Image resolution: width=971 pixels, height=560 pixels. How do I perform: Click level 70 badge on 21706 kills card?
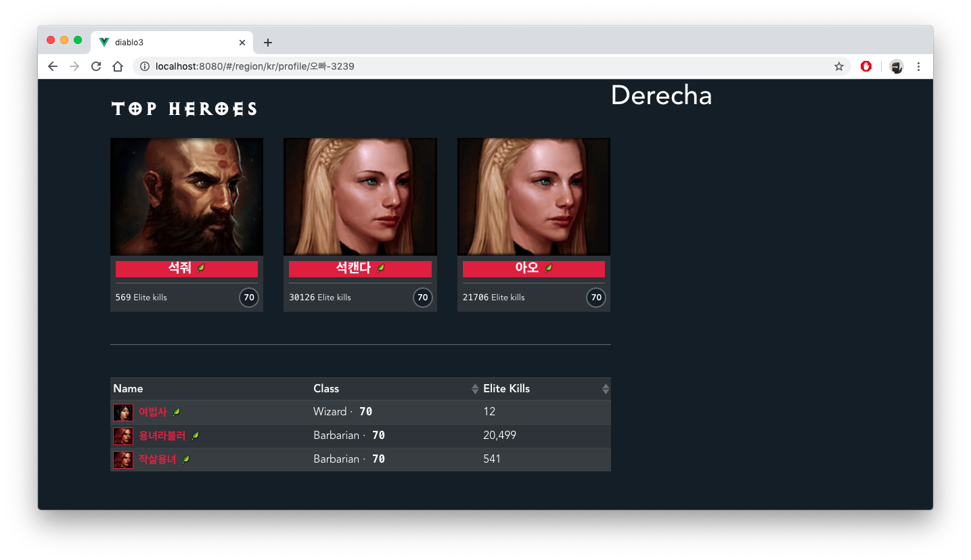596,298
